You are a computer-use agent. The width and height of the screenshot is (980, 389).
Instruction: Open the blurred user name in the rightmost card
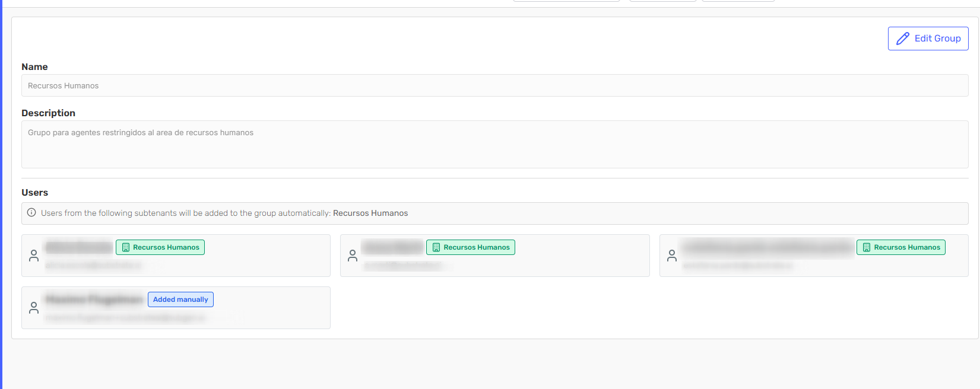click(x=767, y=247)
